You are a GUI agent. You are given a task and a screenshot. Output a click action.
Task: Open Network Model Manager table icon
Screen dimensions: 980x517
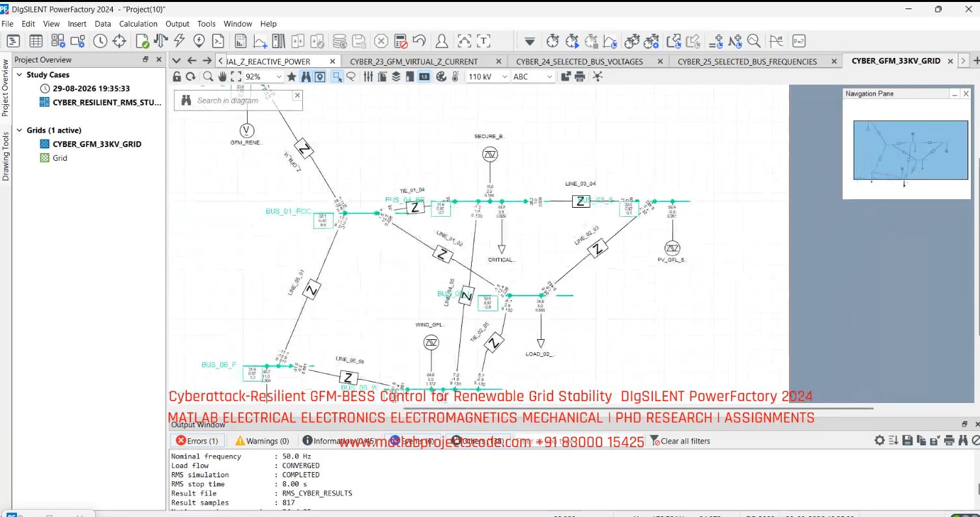click(36, 41)
